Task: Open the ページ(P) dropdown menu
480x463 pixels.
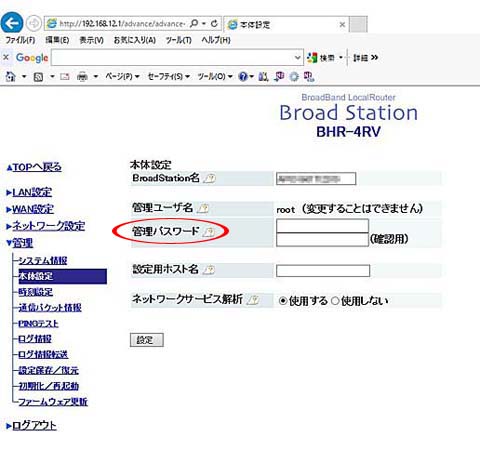Action: 122,77
